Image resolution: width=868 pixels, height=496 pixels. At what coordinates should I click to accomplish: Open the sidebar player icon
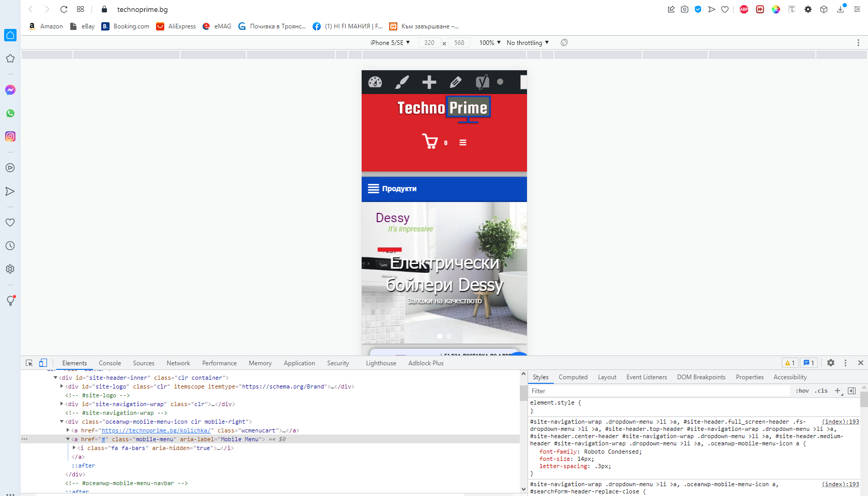point(10,168)
